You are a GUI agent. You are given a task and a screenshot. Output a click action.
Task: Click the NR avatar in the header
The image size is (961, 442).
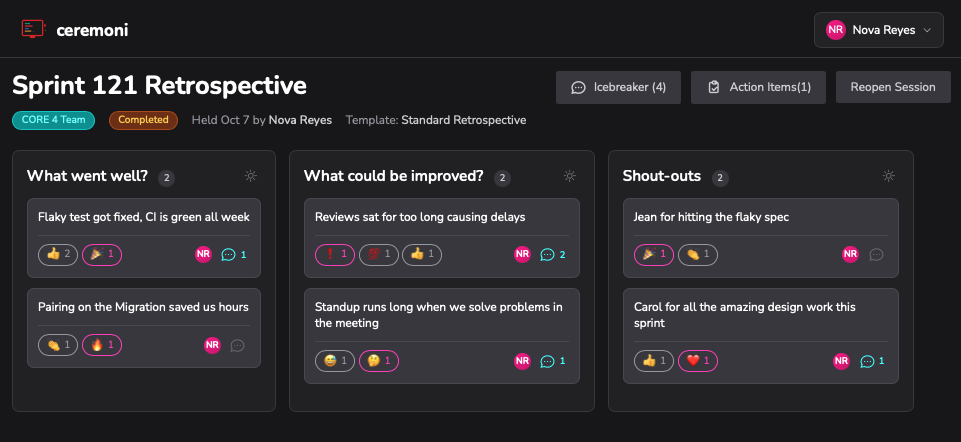(x=836, y=30)
